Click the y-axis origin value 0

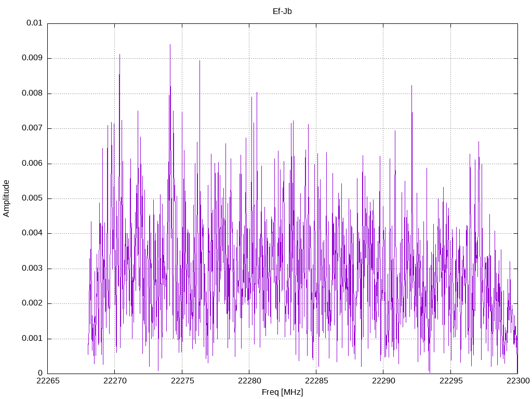coord(41,373)
